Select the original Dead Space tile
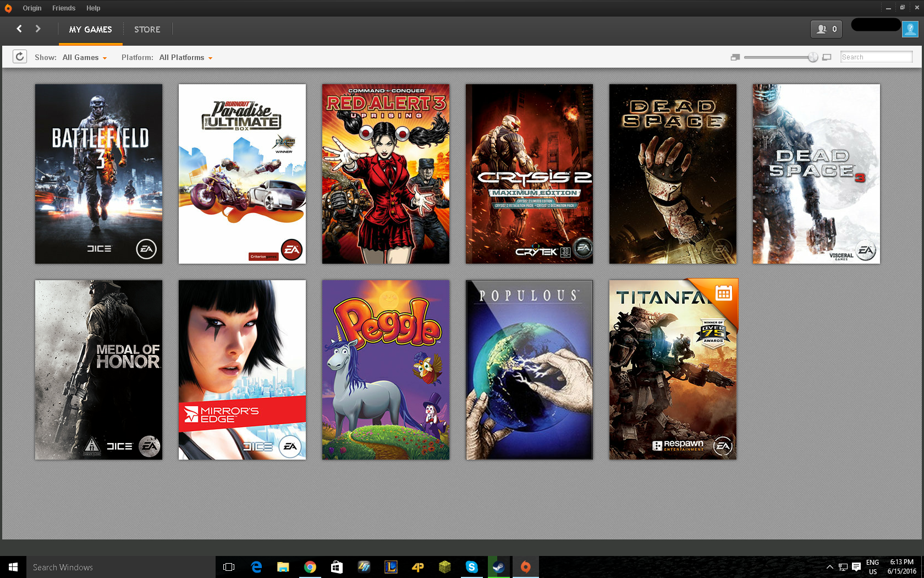This screenshot has height=578, width=924. pyautogui.click(x=673, y=174)
